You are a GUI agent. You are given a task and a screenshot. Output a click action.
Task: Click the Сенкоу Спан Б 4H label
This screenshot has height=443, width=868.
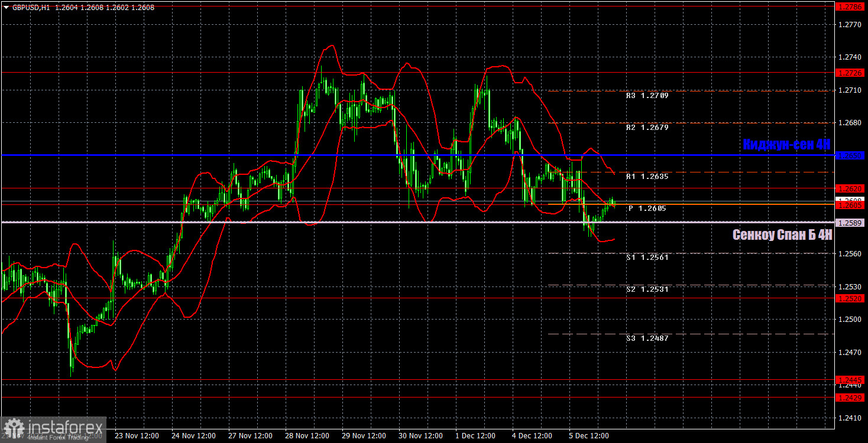pos(782,235)
